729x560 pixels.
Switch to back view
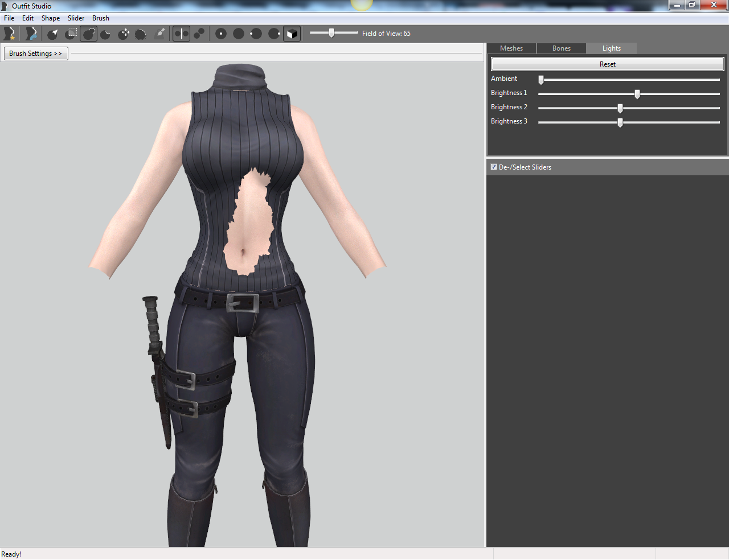[x=239, y=34]
